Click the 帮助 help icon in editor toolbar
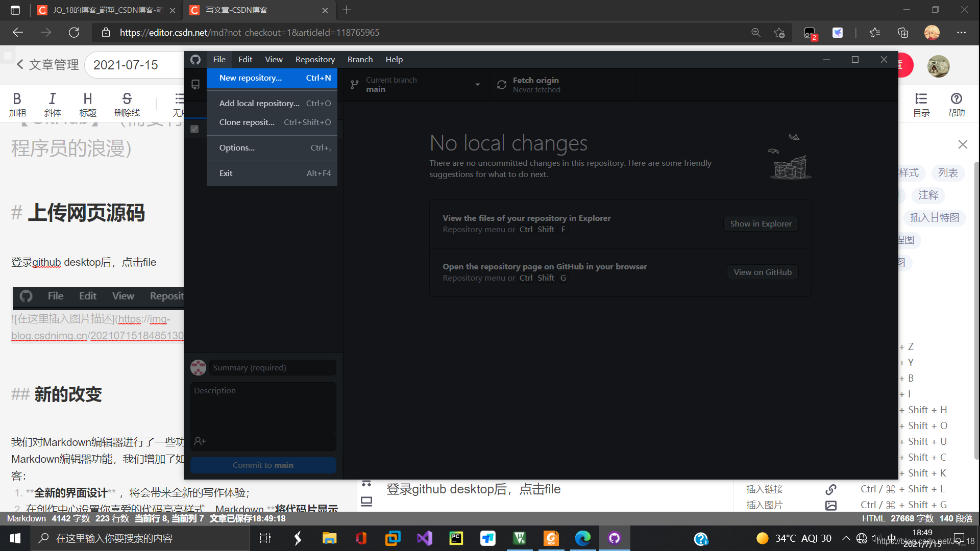The width and height of the screenshot is (980, 551). coord(956,99)
